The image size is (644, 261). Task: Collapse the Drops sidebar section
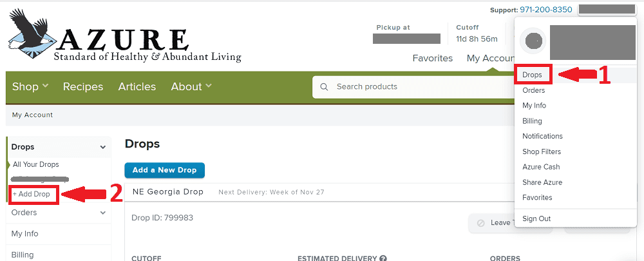point(102,147)
